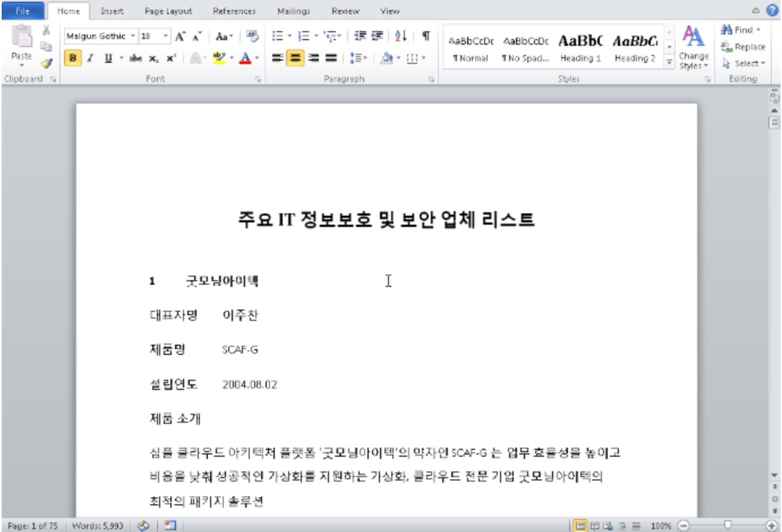Image resolution: width=782 pixels, height=532 pixels.
Task: Open borders dropdown
Action: tap(424, 58)
